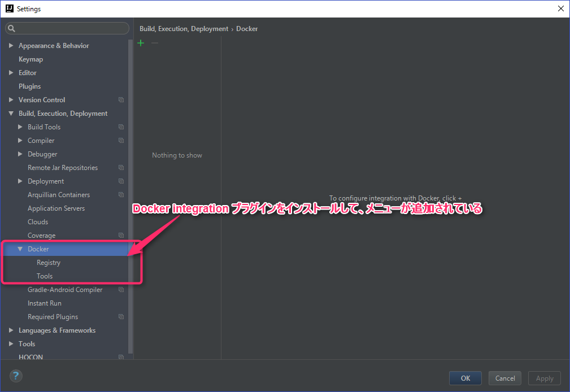Focus the settings search field

pos(67,28)
